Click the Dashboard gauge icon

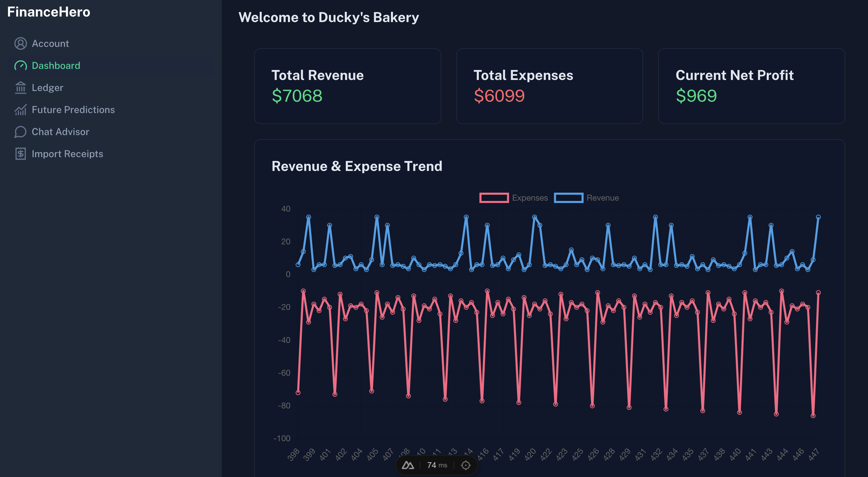pos(20,65)
